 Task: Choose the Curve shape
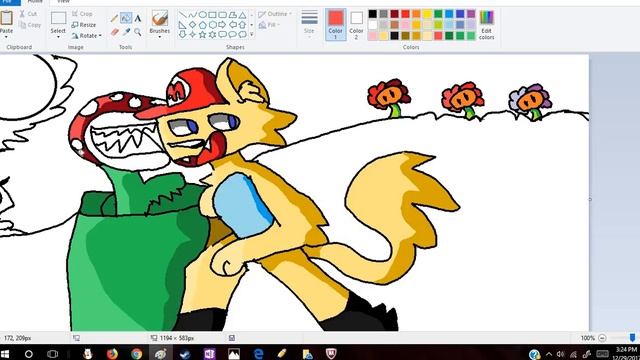[192, 15]
